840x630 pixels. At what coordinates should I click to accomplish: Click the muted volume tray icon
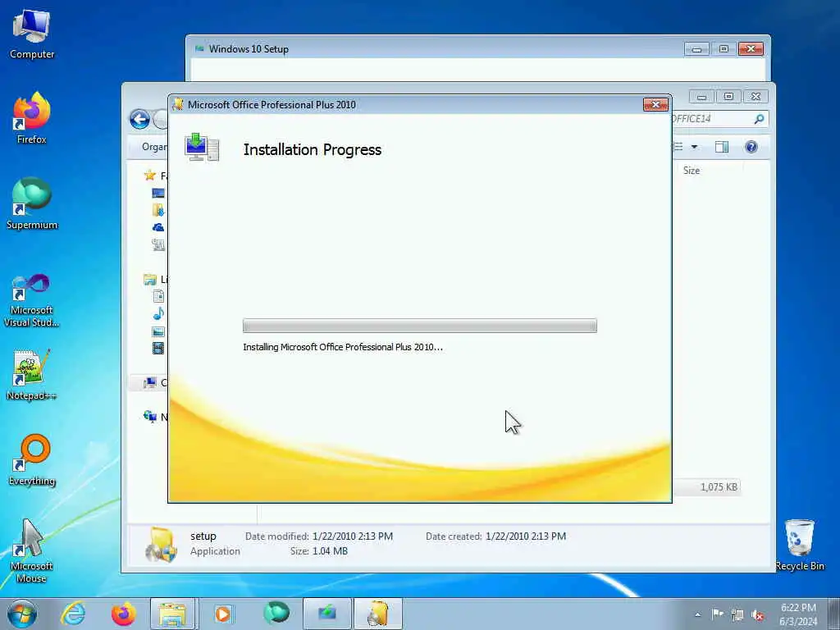758,615
